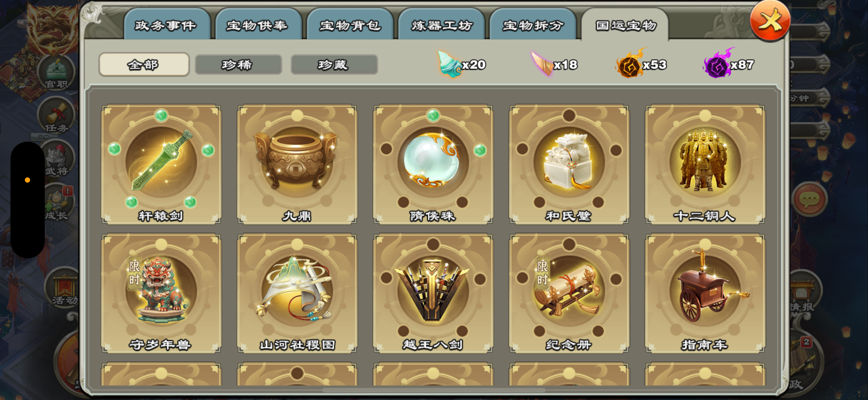Viewport: 868px width, 400px height.
Task: Open the 纪念册 limited-time treasure
Action: [569, 293]
